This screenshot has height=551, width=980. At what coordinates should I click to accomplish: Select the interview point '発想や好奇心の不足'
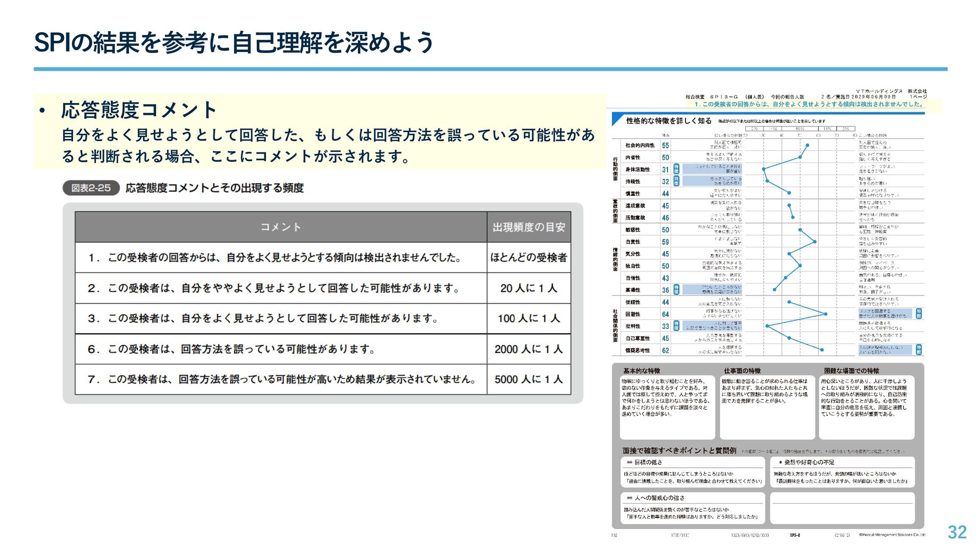809,462
